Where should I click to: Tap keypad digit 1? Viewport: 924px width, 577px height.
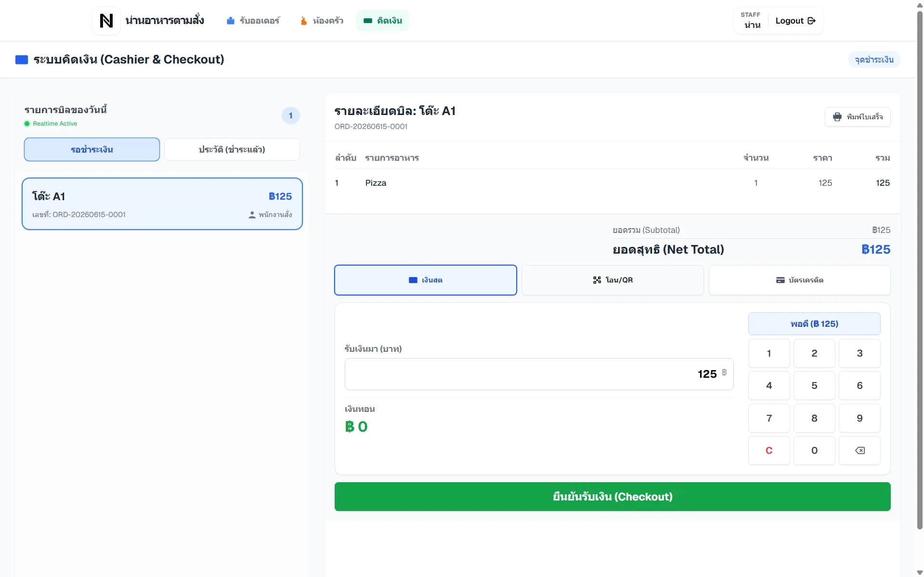point(769,353)
